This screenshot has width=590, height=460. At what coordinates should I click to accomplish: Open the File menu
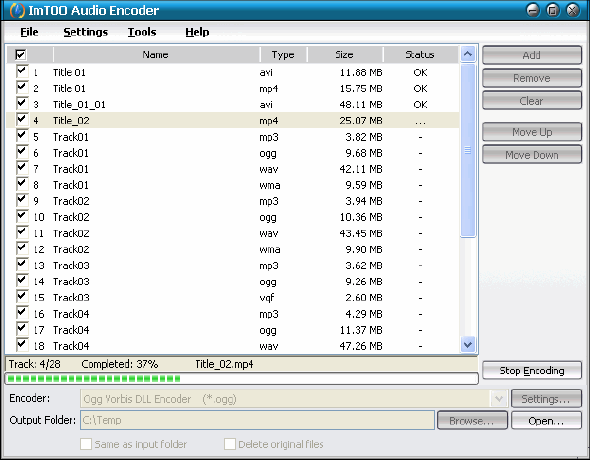29,32
